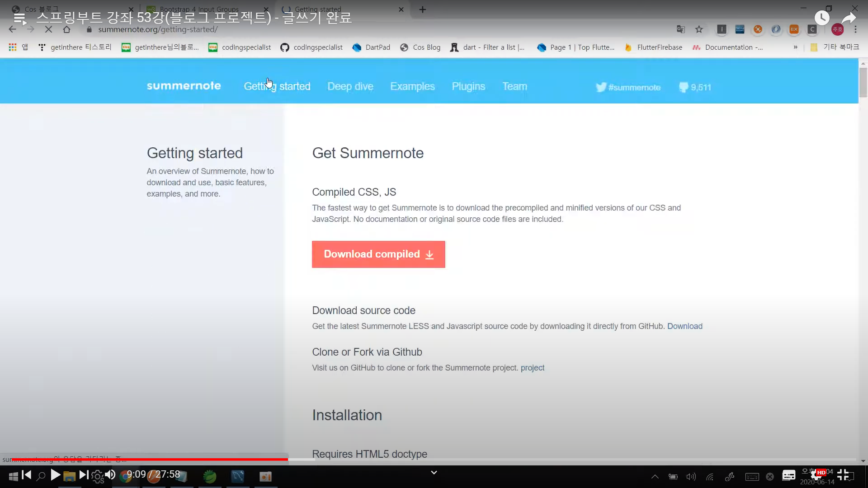The width and height of the screenshot is (868, 488).
Task: Mute the video volume
Action: 110,475
